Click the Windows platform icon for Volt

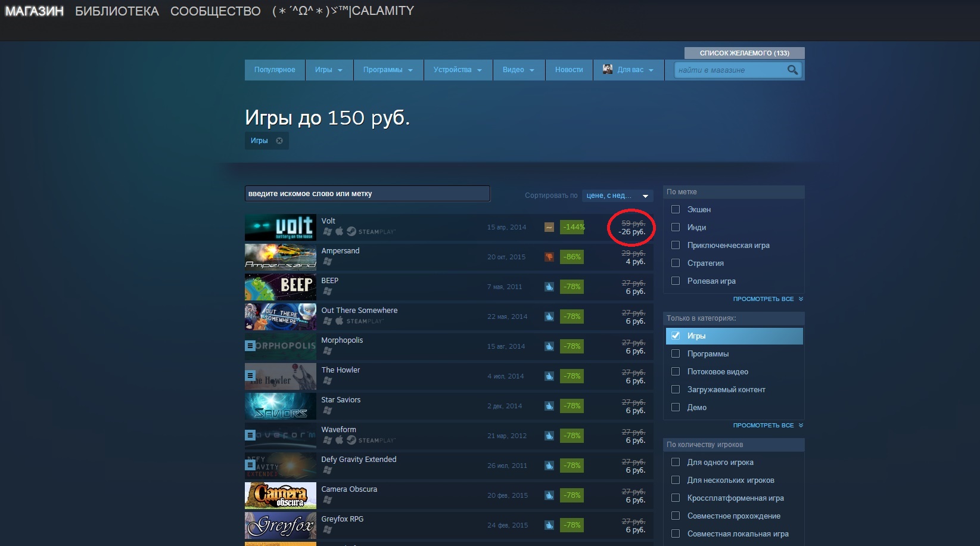[327, 231]
